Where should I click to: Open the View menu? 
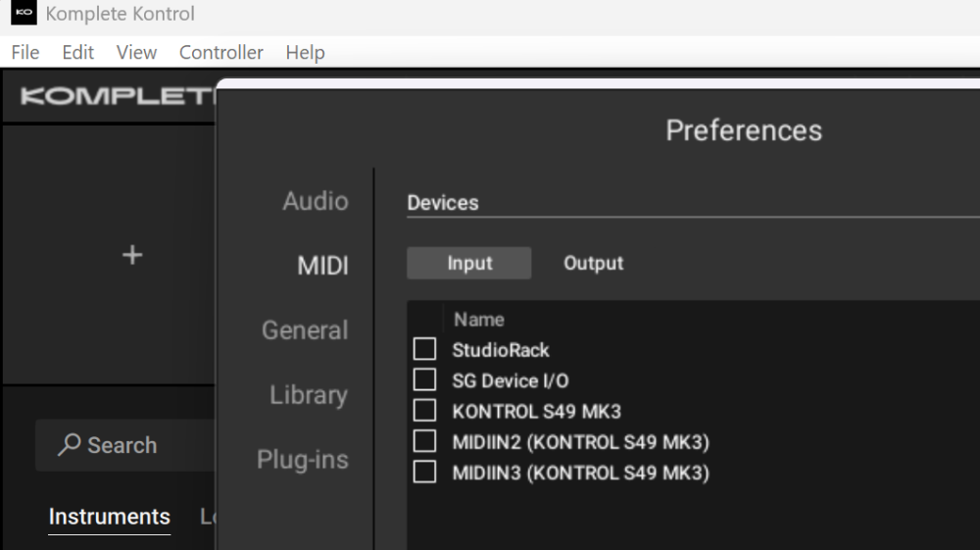click(136, 53)
